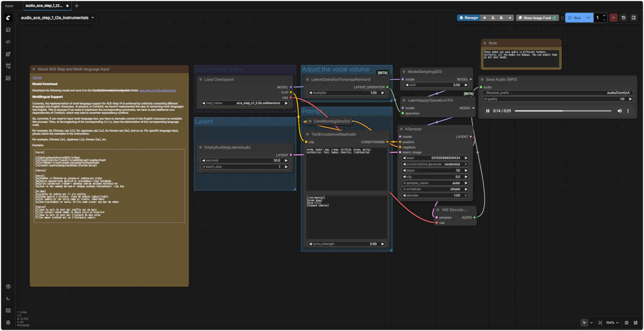Collapse the Load Checkpoint node

pos(200,79)
